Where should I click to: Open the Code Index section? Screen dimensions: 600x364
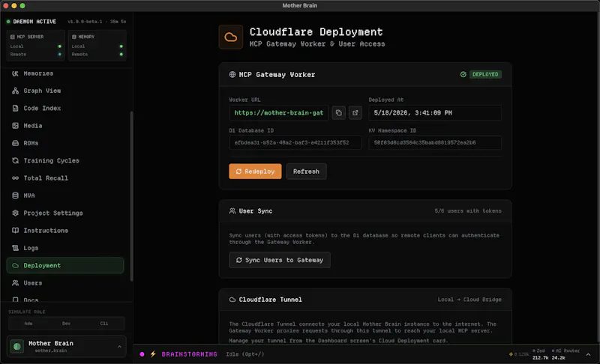pos(65,108)
